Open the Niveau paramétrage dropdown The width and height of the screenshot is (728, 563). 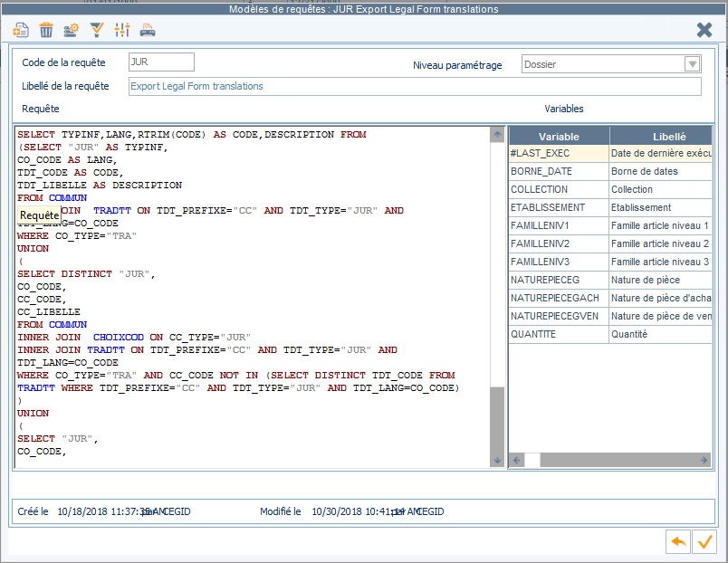point(693,64)
